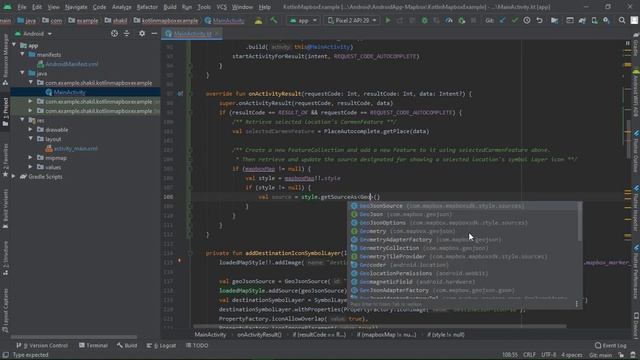Hide the Project panel with the minus icon
640x360 pixels.
[154, 33]
